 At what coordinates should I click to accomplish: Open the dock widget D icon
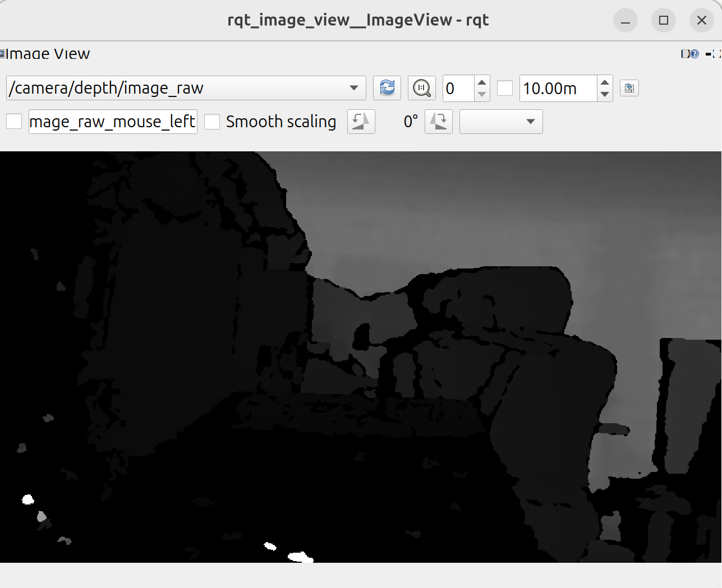685,54
